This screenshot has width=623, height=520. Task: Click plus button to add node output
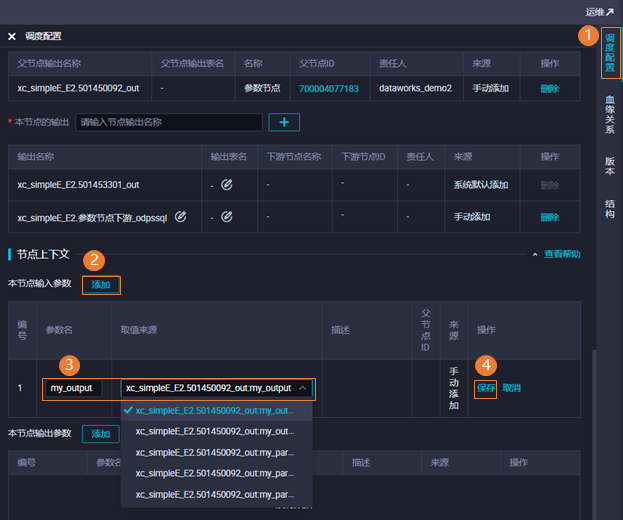(284, 122)
